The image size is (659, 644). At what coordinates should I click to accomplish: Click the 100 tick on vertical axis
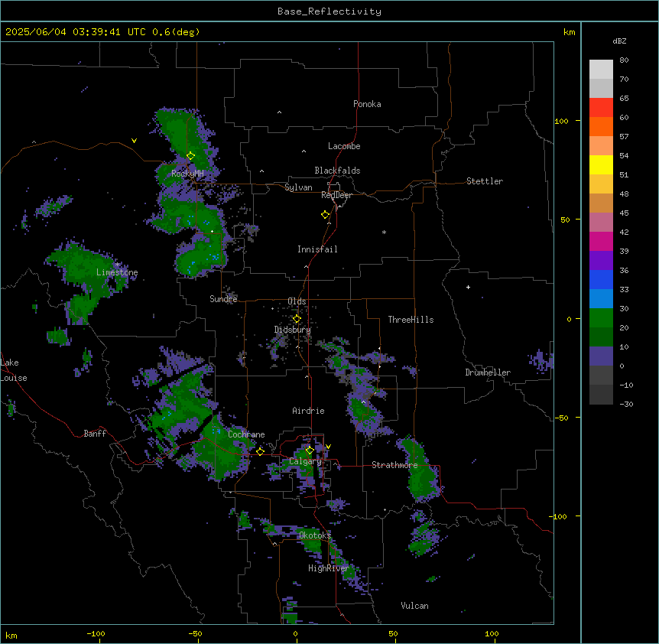[x=561, y=121]
